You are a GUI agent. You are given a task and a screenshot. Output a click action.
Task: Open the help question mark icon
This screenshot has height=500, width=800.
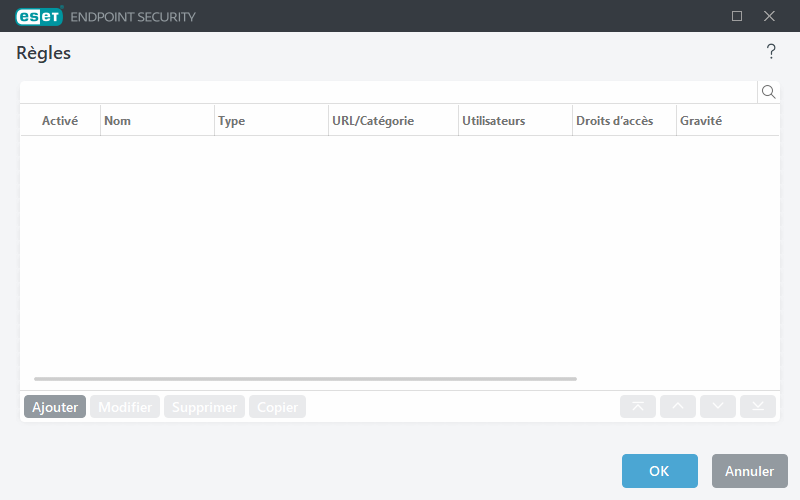(771, 52)
